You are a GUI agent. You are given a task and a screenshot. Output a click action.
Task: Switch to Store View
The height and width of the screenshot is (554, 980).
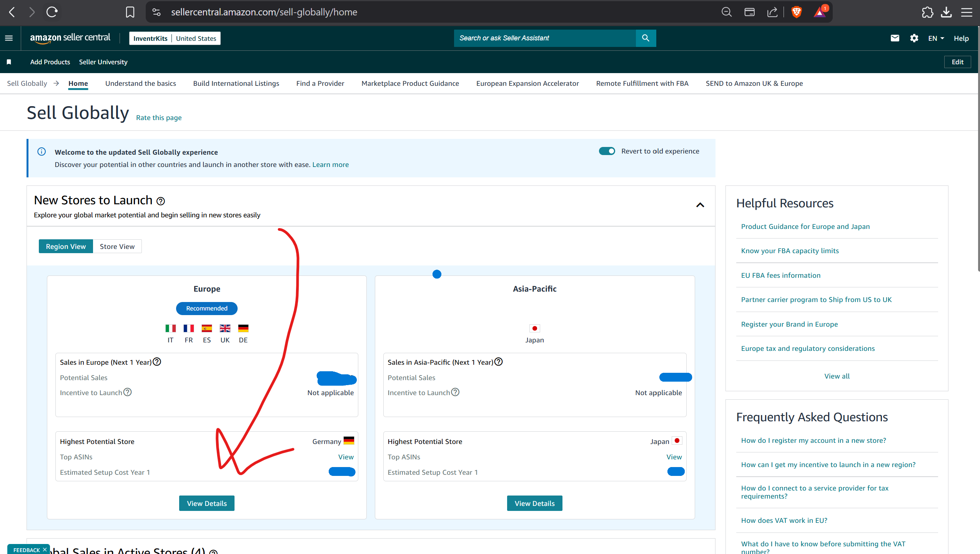117,246
